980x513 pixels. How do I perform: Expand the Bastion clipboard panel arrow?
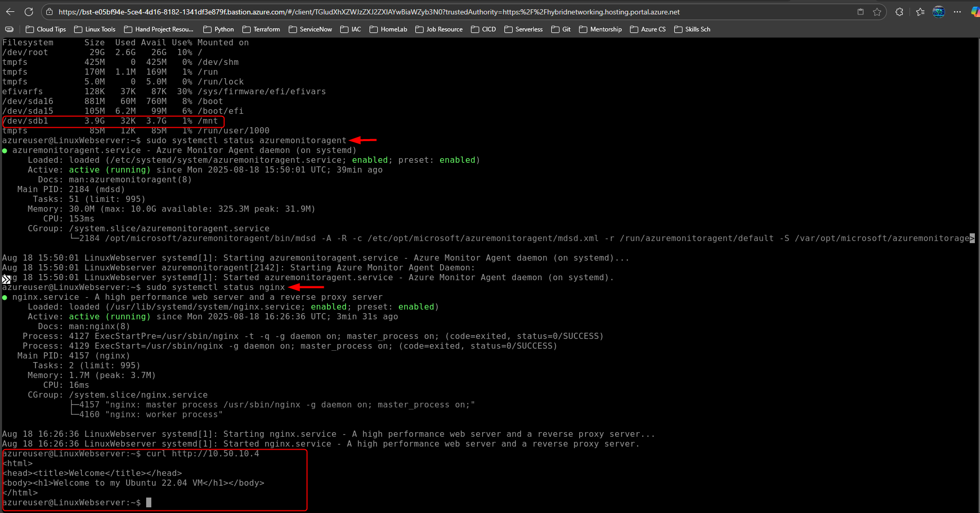click(x=6, y=279)
